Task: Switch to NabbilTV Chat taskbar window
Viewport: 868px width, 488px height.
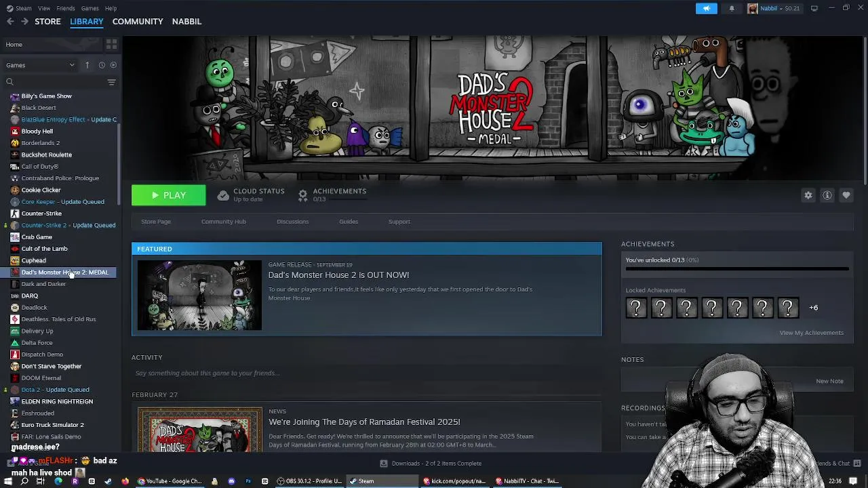Action: [528, 481]
